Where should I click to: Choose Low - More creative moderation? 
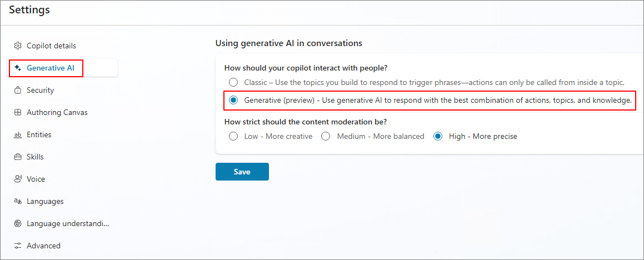pos(233,136)
